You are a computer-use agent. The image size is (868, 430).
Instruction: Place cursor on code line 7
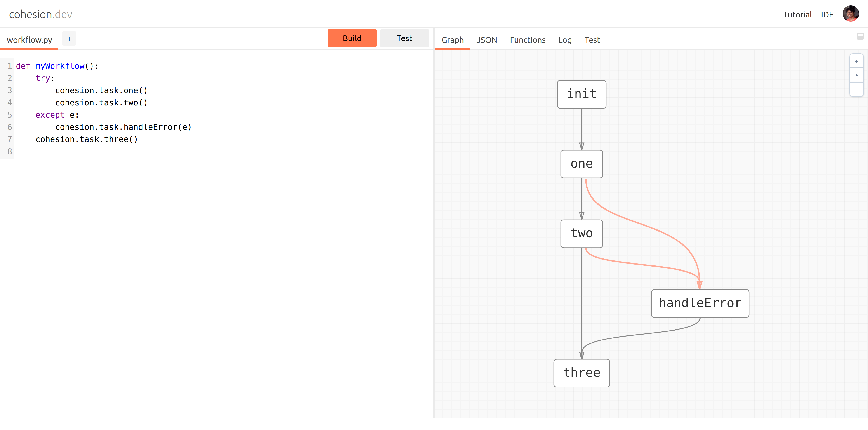tap(87, 139)
